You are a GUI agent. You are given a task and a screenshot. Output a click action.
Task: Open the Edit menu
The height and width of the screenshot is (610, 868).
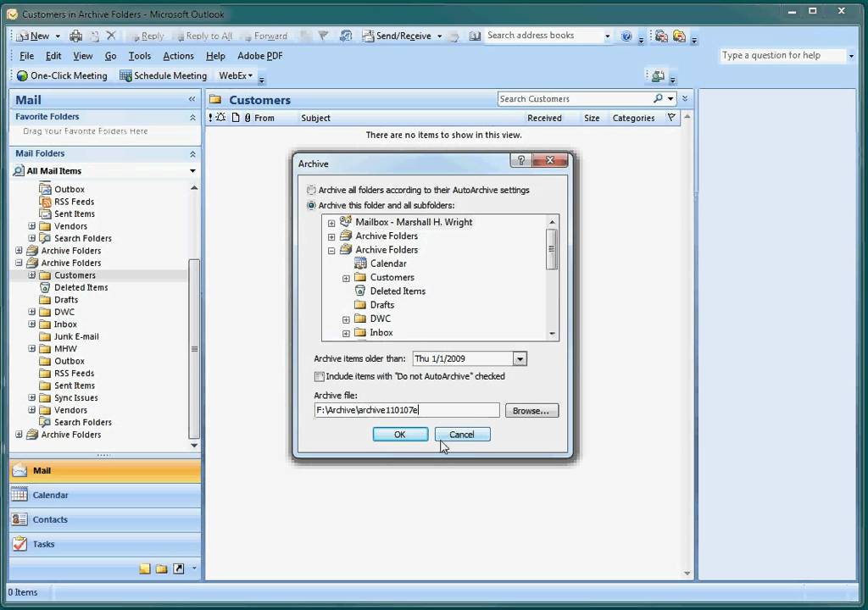(x=53, y=56)
